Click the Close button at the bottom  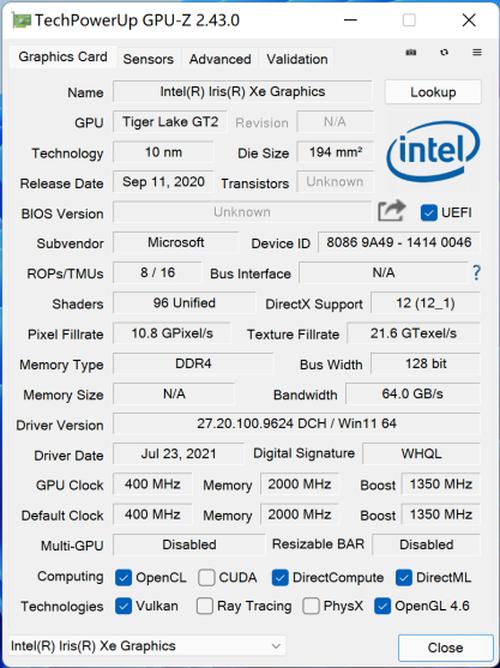tap(445, 648)
